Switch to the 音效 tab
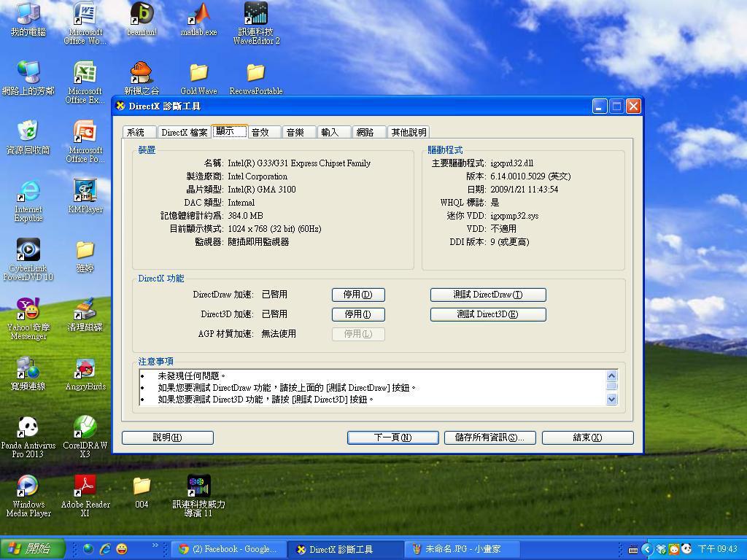Viewport: 747px width, 560px height. [x=260, y=132]
